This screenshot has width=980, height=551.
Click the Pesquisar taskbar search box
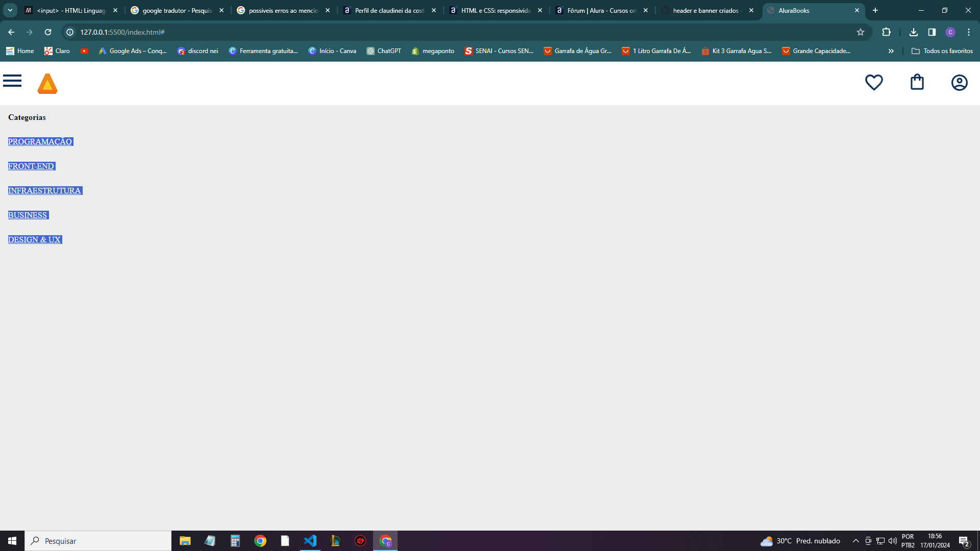point(98,541)
